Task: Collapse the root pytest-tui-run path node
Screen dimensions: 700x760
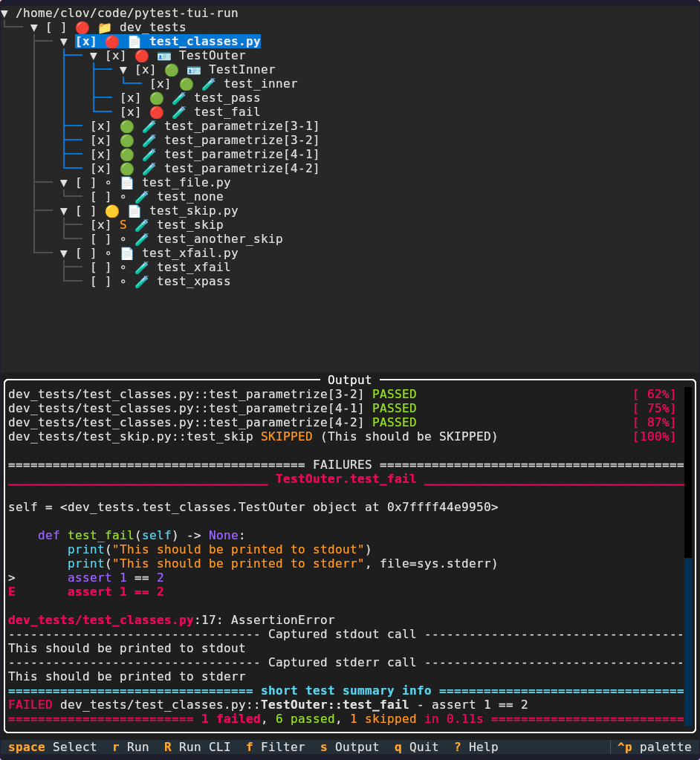Action: click(x=4, y=13)
